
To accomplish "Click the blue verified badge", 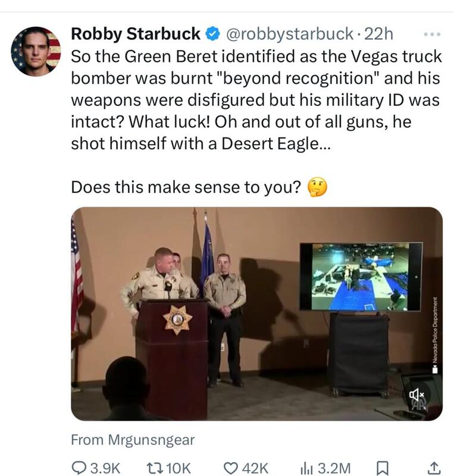I will [x=212, y=35].
